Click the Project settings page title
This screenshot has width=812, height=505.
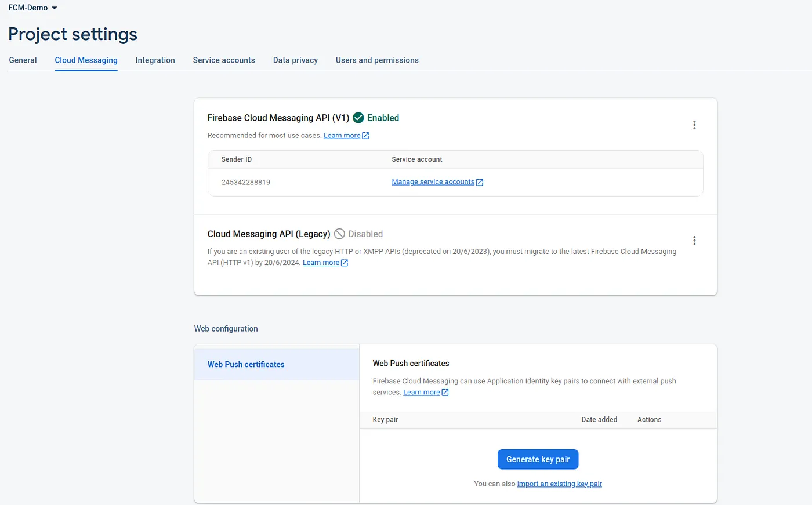[x=73, y=35]
